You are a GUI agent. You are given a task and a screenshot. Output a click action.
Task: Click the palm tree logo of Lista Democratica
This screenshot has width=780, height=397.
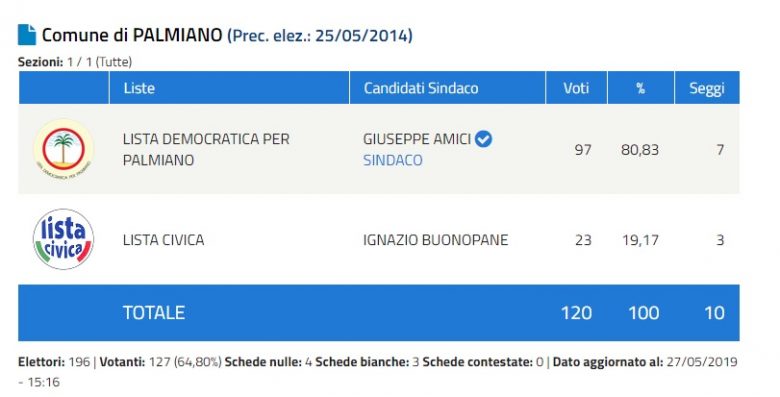63,149
